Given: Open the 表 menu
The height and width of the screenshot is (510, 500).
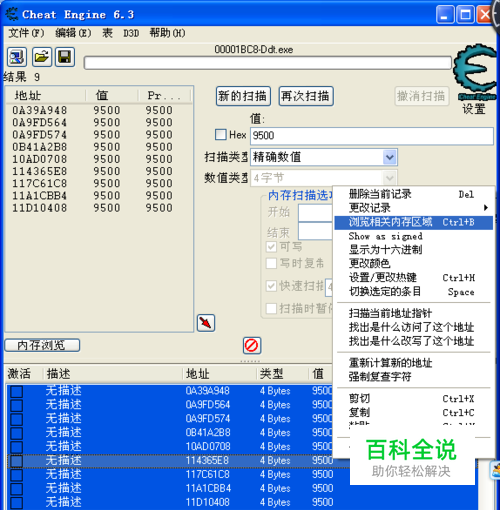Looking at the screenshot, I should [x=107, y=33].
